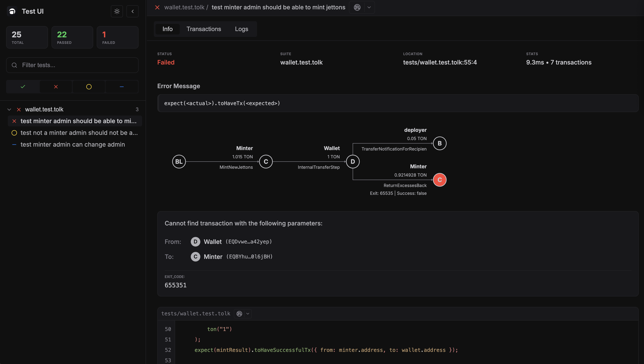Toggle the light theme sun icon

[117, 11]
